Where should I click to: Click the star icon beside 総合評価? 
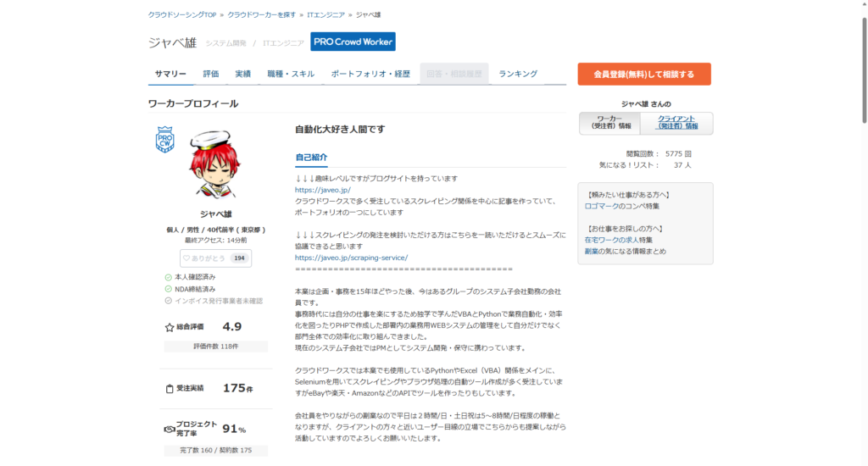(170, 327)
